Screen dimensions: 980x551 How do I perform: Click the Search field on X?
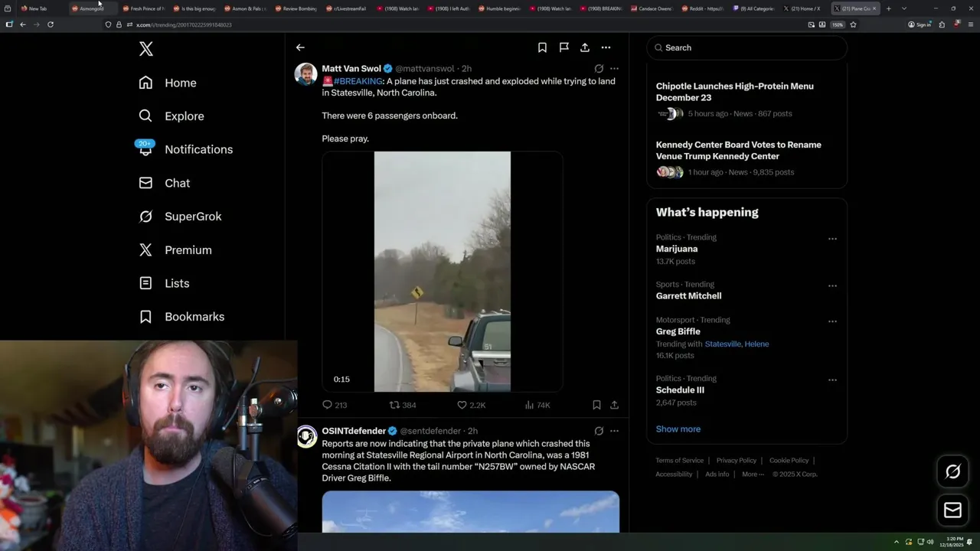click(746, 47)
